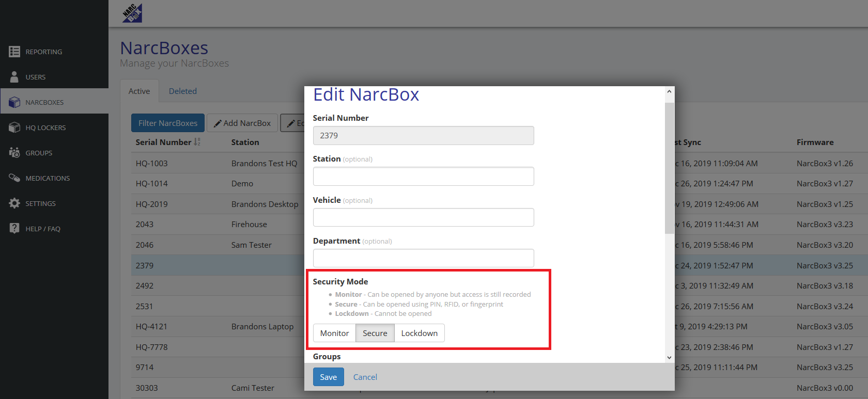Click the dialog vertical scrollbar thumb
Image resolution: width=868 pixels, height=399 pixels.
[x=669, y=168]
